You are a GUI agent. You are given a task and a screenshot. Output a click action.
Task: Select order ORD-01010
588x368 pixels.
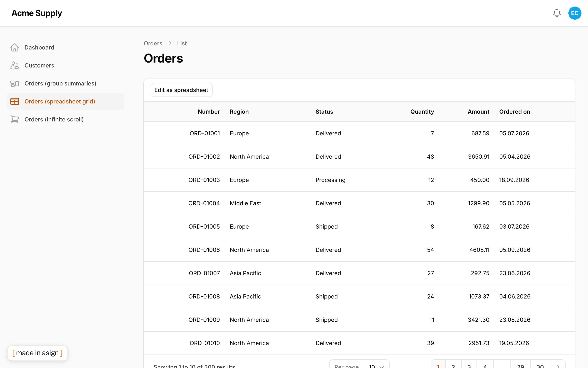[x=359, y=343]
